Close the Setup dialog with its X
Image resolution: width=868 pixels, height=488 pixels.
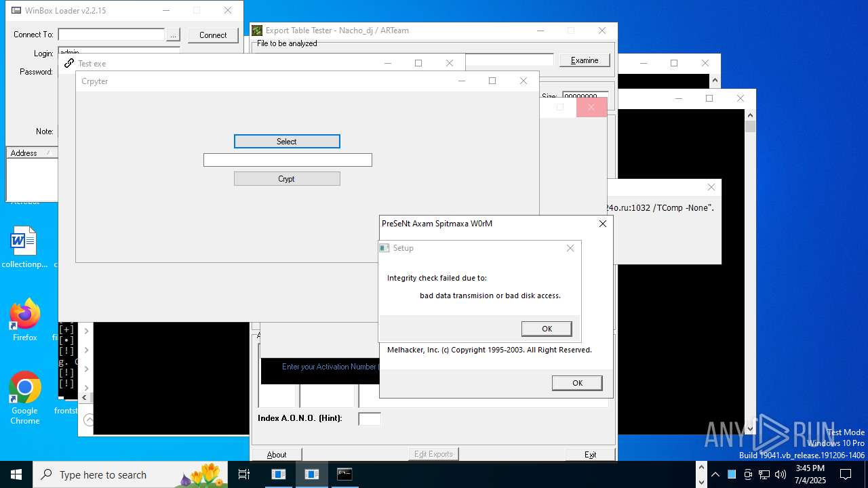tap(570, 248)
